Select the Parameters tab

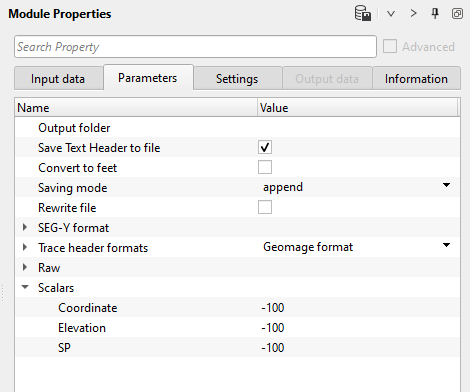coord(148,78)
